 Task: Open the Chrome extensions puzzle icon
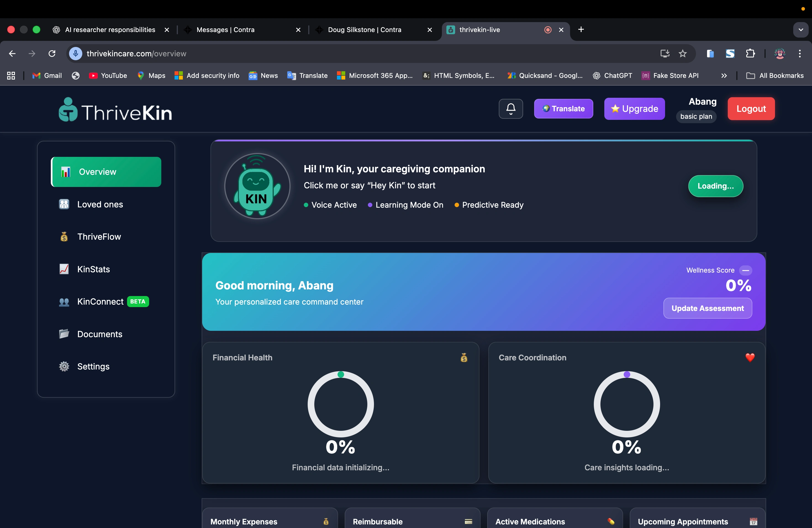[x=750, y=54]
